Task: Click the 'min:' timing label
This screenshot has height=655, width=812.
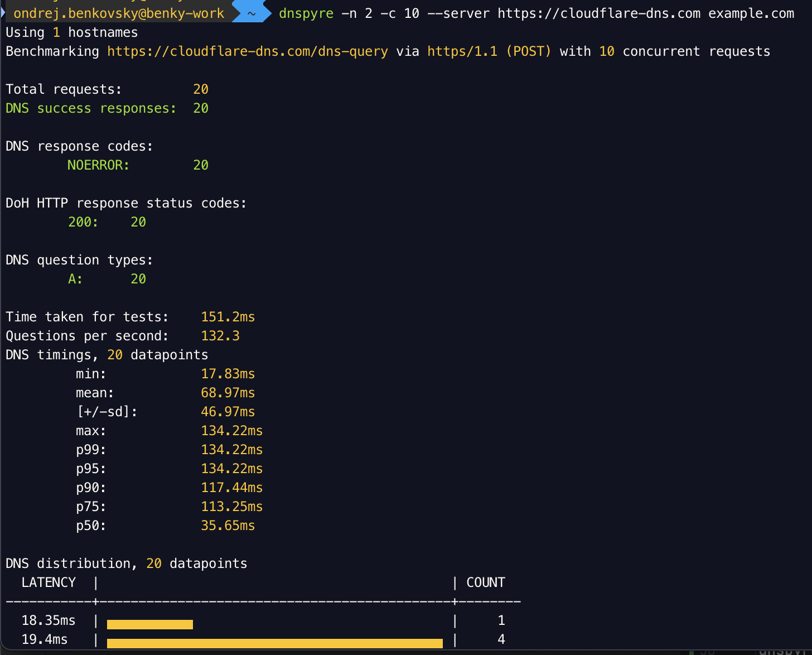Action: (x=91, y=374)
